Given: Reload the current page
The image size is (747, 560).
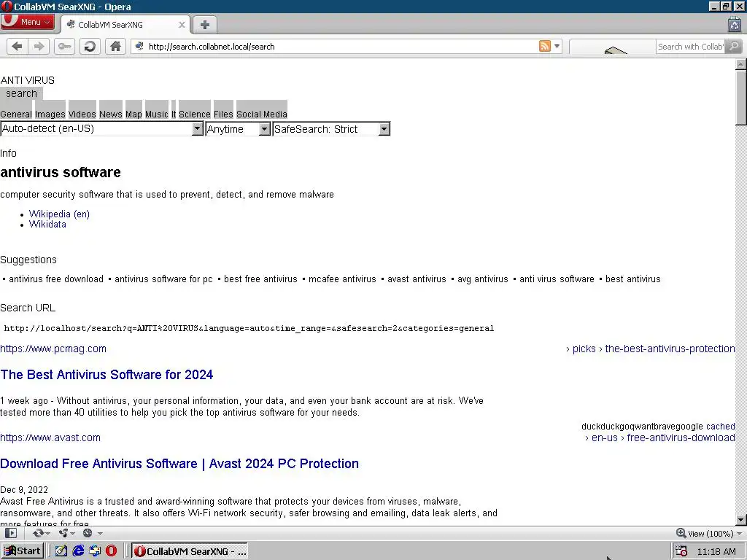Looking at the screenshot, I should (90, 46).
